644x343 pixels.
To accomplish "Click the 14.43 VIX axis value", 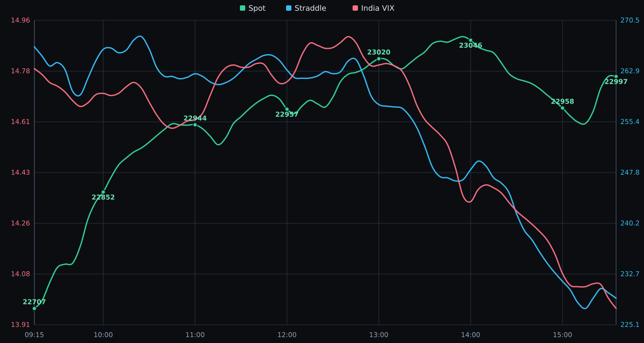I will pos(20,173).
